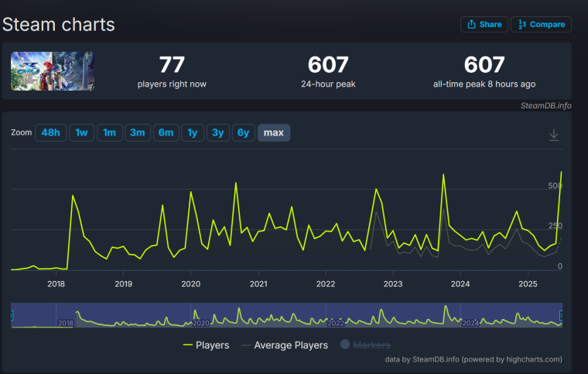Set chart zoom to 1y
Image resolution: width=588 pixels, height=374 pixels.
193,132
